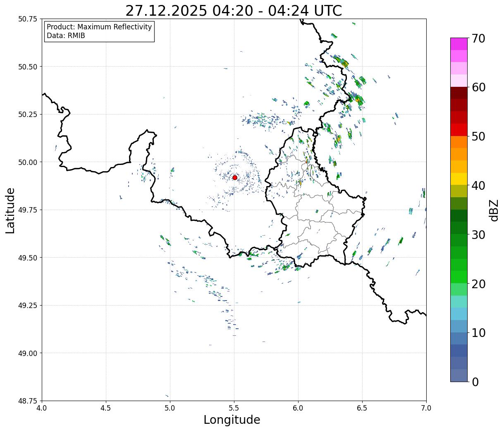Click the longitude tick label 6.5

(x=362, y=408)
